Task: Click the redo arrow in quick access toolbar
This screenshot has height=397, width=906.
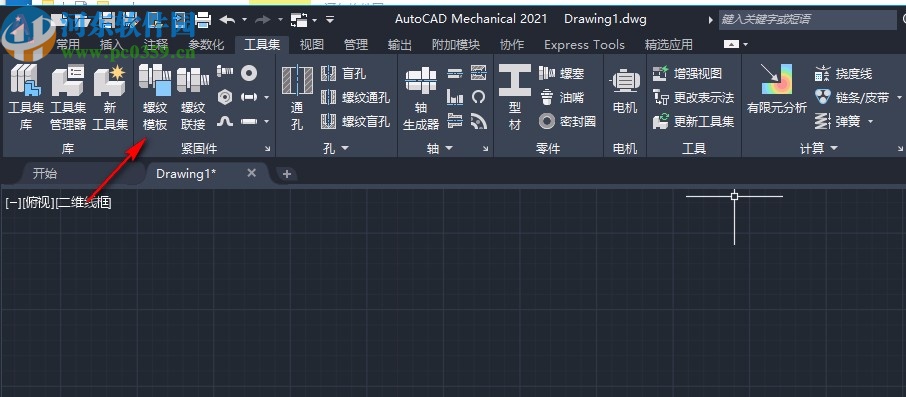Action: tap(263, 20)
